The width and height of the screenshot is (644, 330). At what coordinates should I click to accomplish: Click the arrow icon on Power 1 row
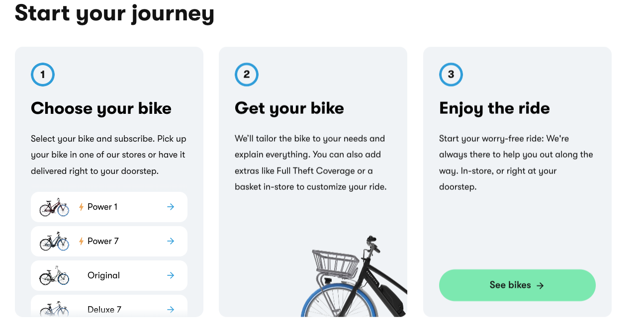[171, 207]
